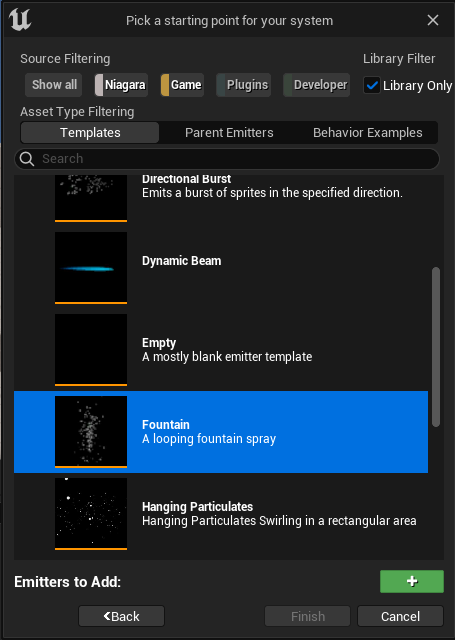
Task: Switch to the Parent Emitters tab
Action: [229, 133]
